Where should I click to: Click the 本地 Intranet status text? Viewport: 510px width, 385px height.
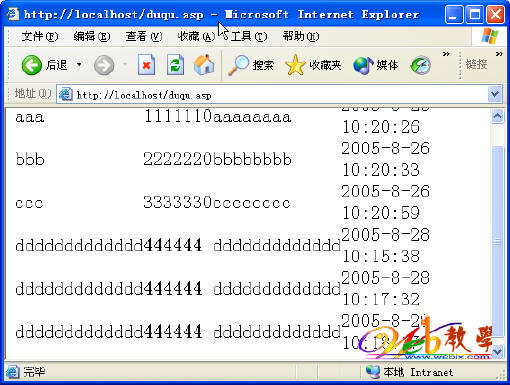(418, 372)
